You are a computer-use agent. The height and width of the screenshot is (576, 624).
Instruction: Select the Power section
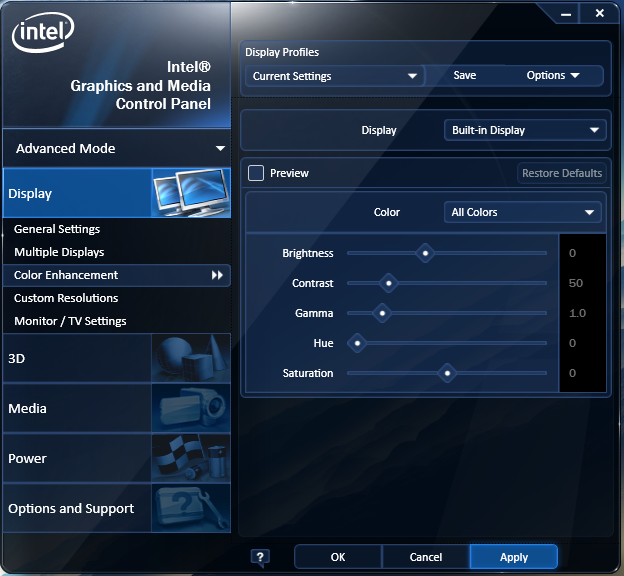point(117,458)
